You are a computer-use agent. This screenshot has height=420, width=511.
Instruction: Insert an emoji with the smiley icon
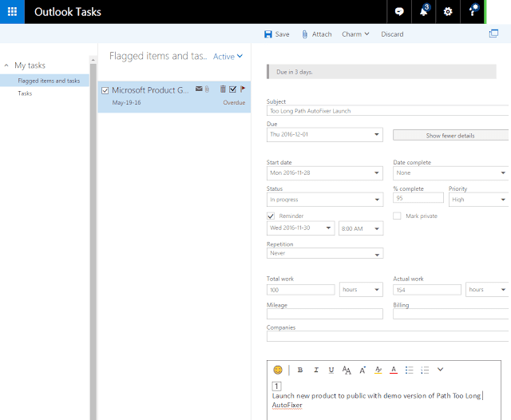coord(278,370)
